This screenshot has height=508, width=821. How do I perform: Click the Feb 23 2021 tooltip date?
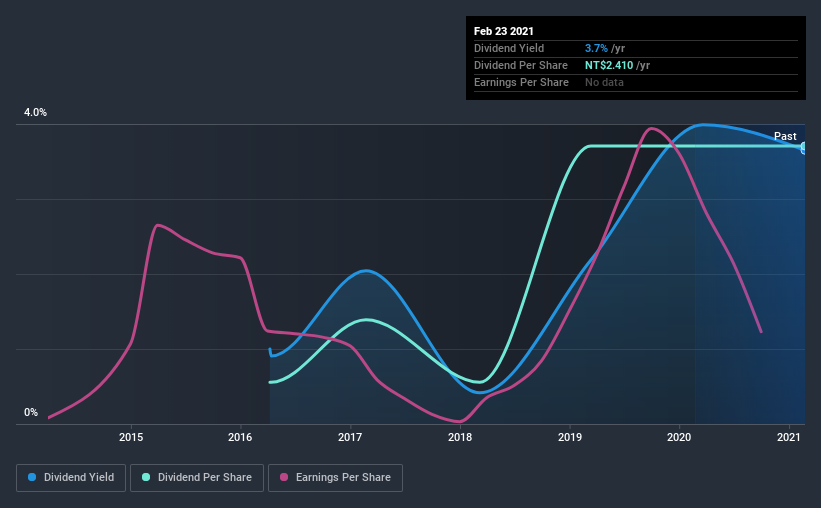pos(504,31)
